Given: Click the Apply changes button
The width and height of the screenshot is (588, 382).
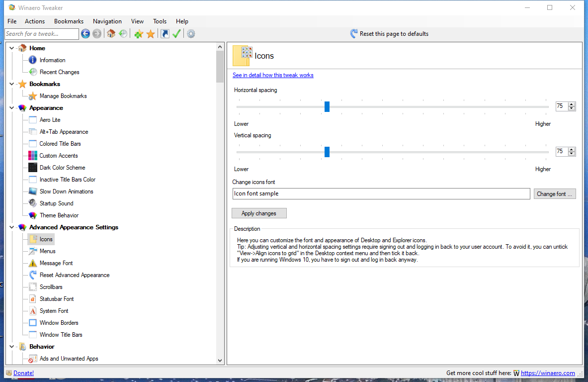Looking at the screenshot, I should point(259,213).
